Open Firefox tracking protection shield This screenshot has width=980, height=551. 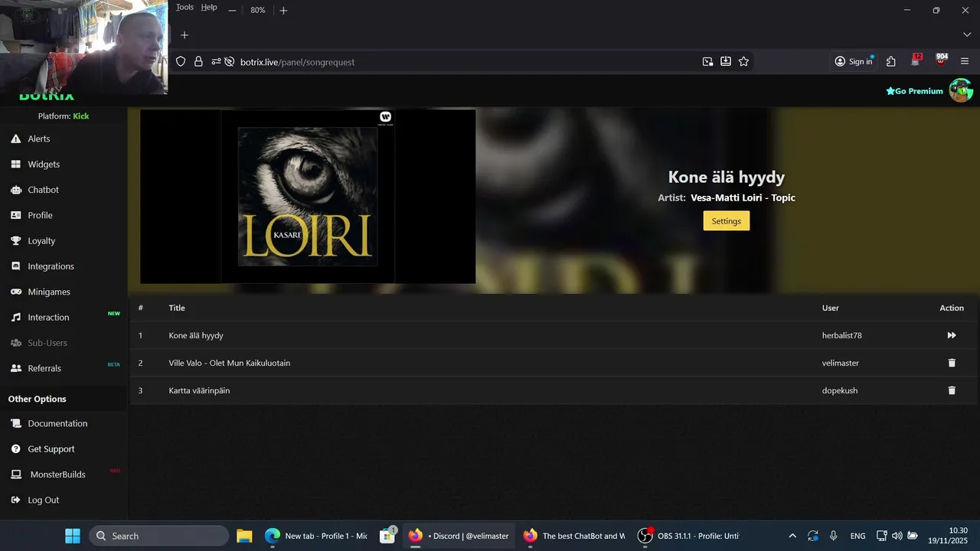(x=181, y=61)
